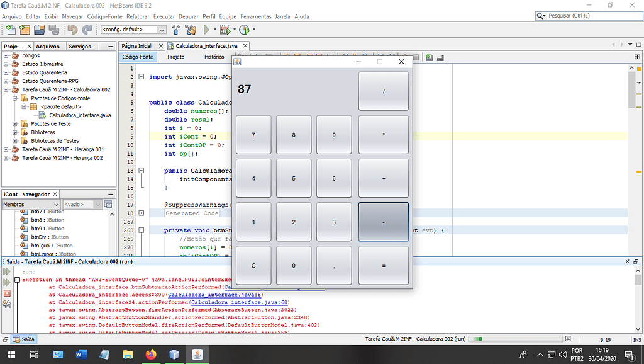Click the New Project toolbar icon

[x=25, y=30]
